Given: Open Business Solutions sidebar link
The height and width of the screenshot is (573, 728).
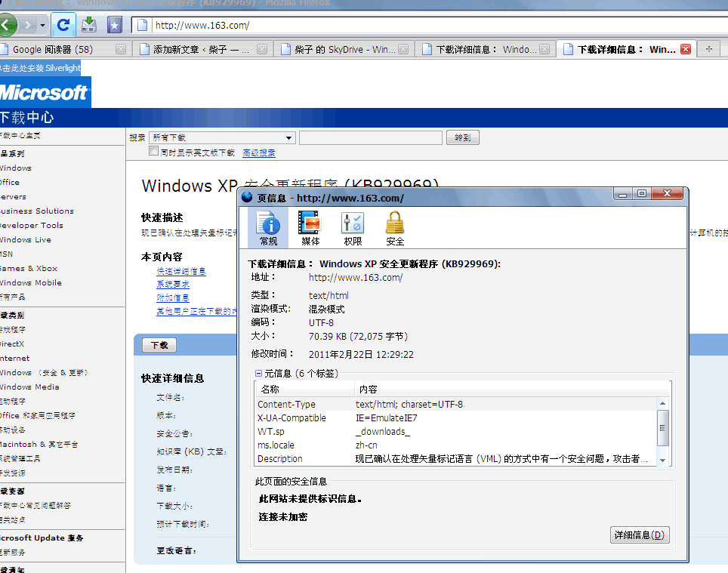Looking at the screenshot, I should tap(36, 211).
